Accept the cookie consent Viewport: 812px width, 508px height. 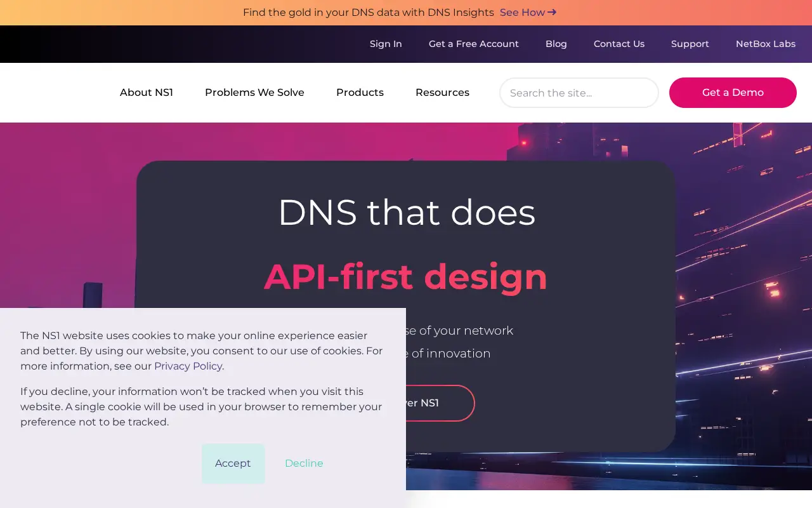233,464
